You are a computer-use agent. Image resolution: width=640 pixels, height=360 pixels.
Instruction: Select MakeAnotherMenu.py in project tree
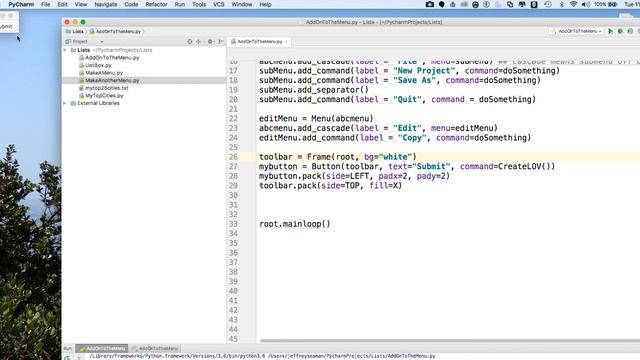112,80
